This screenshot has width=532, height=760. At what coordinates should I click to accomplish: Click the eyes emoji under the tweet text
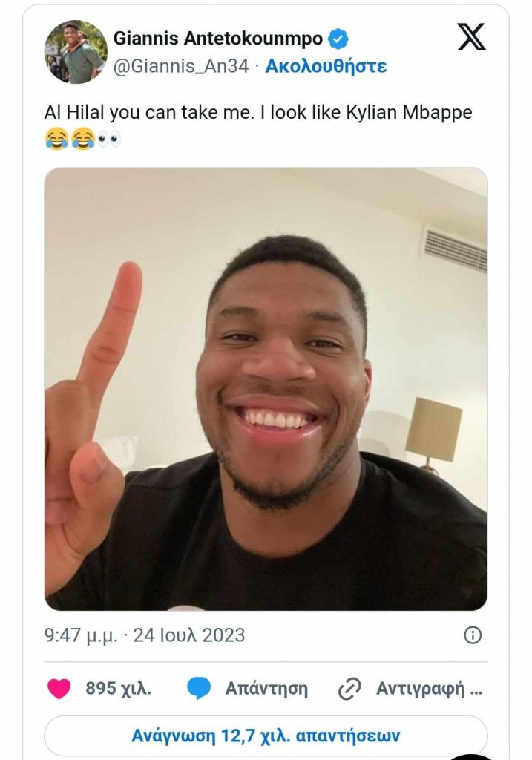[x=109, y=139]
